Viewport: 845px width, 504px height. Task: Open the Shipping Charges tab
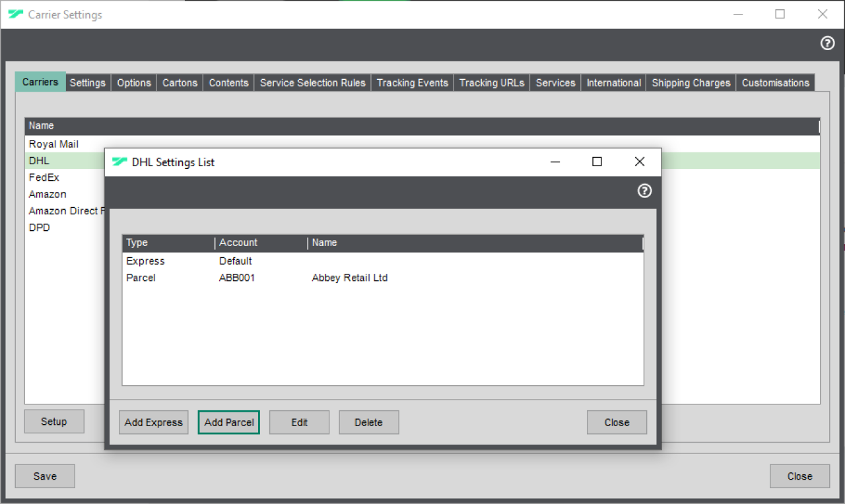point(691,83)
